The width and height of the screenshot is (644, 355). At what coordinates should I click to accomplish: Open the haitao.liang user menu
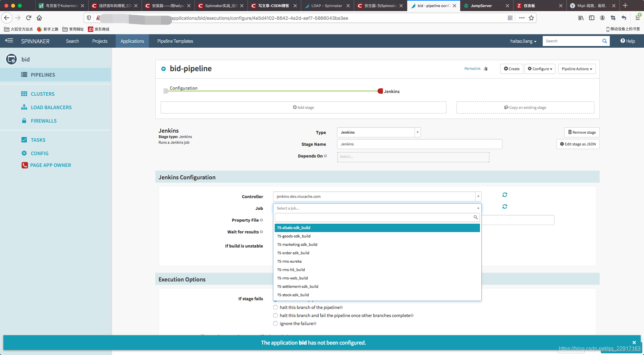coord(523,41)
